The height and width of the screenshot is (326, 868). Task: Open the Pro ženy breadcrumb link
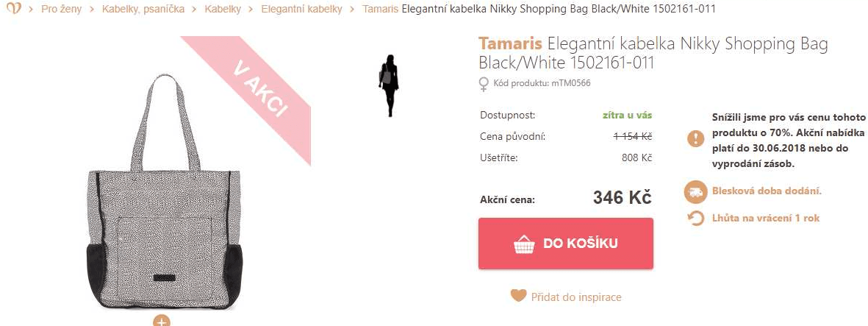tap(62, 10)
